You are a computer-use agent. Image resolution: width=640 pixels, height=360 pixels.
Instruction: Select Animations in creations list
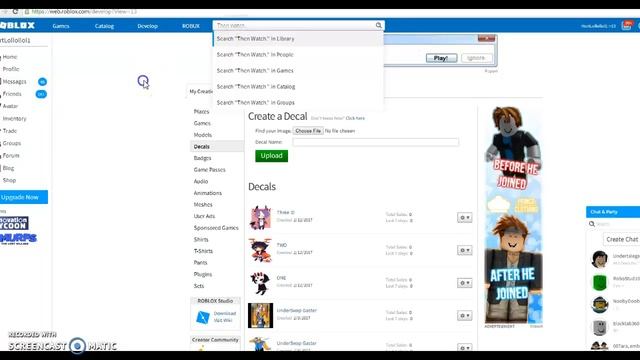click(x=208, y=193)
